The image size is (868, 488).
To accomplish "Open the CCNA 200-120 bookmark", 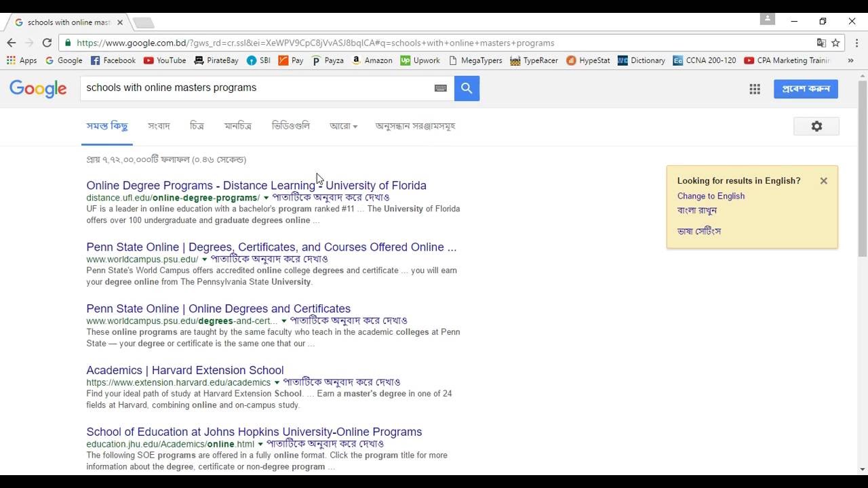I will pos(705,60).
